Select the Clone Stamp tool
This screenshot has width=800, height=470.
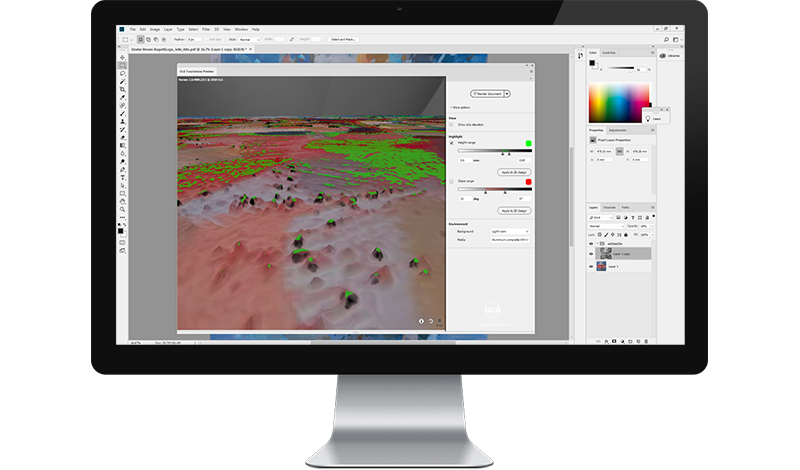click(x=122, y=121)
